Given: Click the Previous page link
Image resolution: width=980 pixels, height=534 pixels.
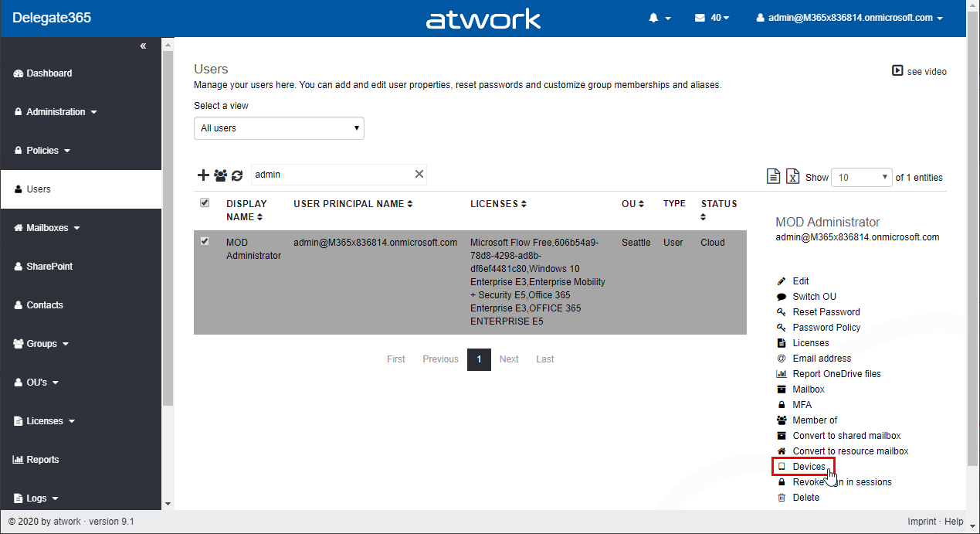Looking at the screenshot, I should tap(440, 359).
